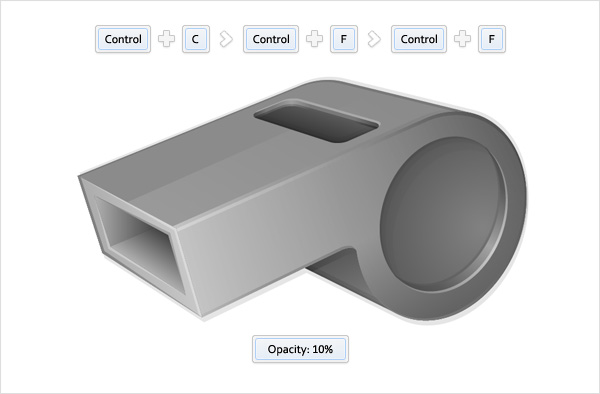Click the chevron arrow after the middle F key

pos(374,39)
